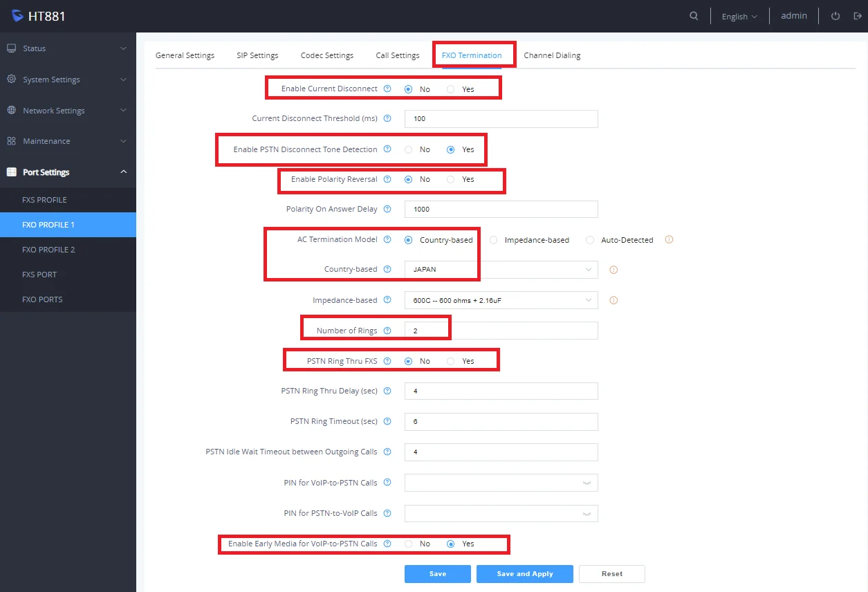Switch to the General Settings tab
The image size is (868, 592).
[185, 55]
